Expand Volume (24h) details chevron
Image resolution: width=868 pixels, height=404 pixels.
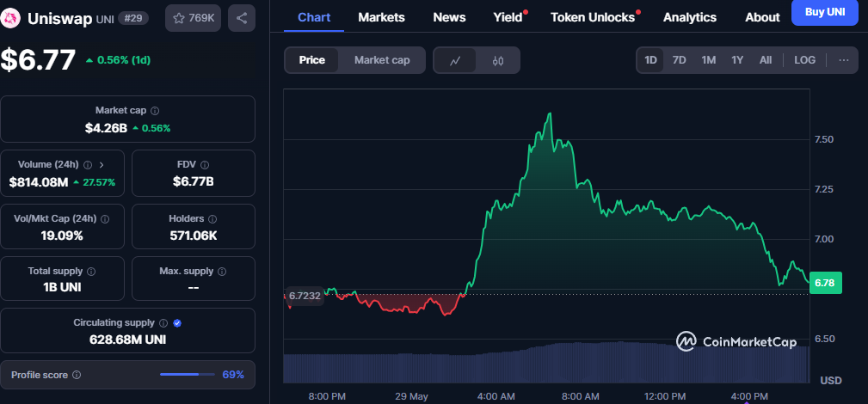click(x=102, y=165)
